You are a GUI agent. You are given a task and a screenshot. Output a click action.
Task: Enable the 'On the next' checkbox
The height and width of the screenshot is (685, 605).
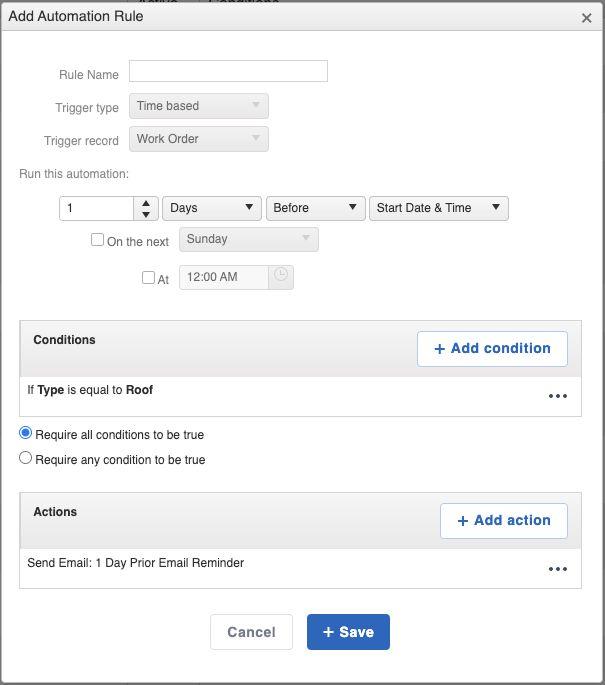coord(98,240)
